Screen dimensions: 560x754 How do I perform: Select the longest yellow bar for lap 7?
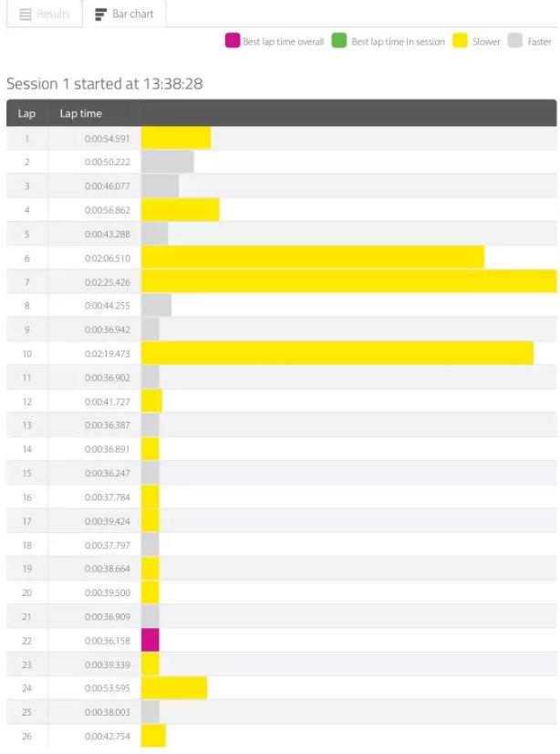coord(349,281)
